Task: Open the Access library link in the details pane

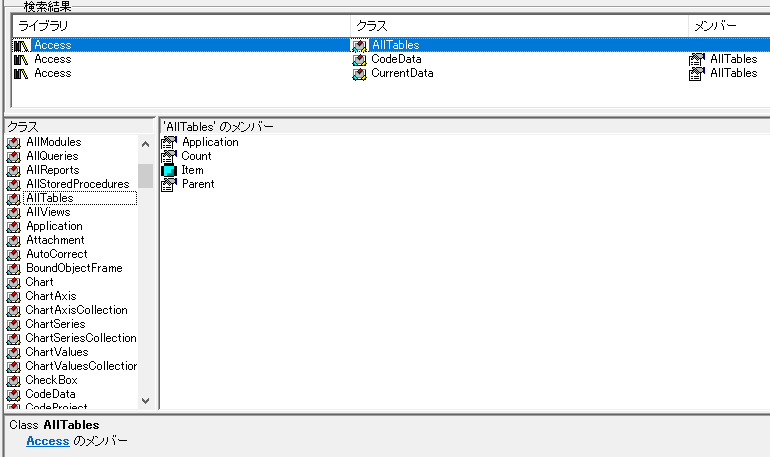Action: coord(48,441)
